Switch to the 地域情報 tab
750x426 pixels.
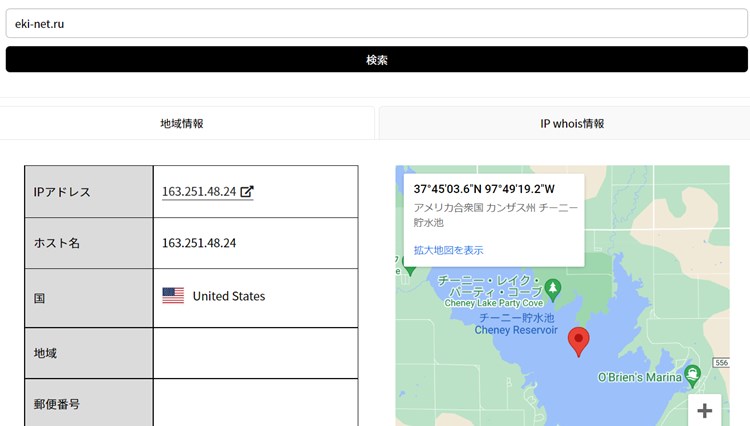coord(182,123)
